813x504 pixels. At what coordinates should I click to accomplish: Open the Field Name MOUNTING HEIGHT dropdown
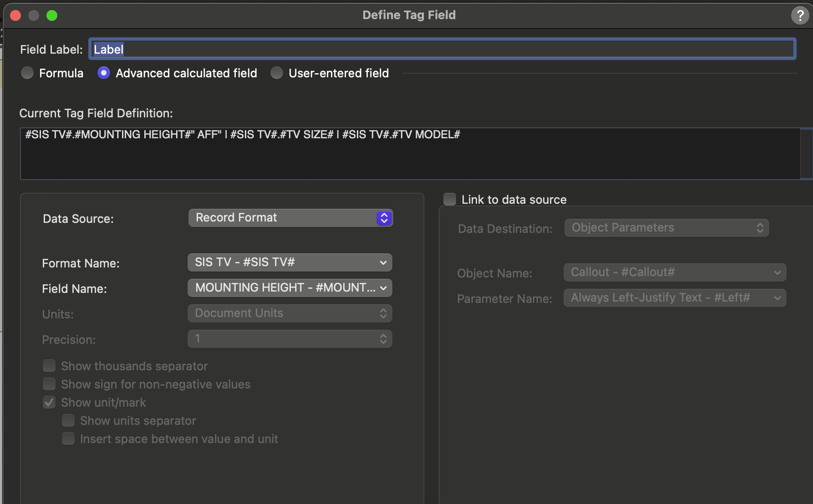click(290, 288)
